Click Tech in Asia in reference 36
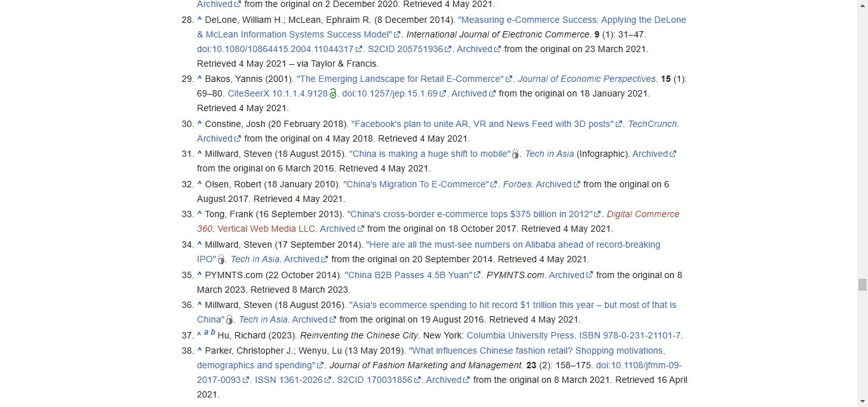The image size is (868, 407). pyautogui.click(x=263, y=319)
